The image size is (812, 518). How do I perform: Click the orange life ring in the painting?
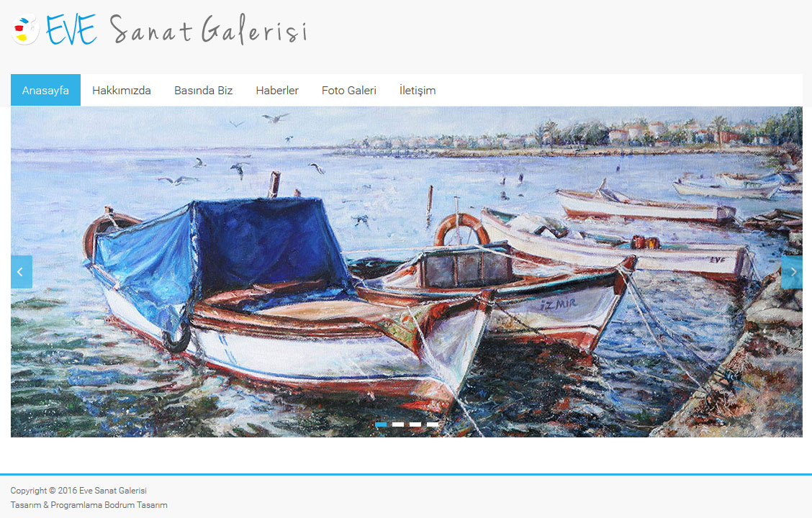point(461,230)
